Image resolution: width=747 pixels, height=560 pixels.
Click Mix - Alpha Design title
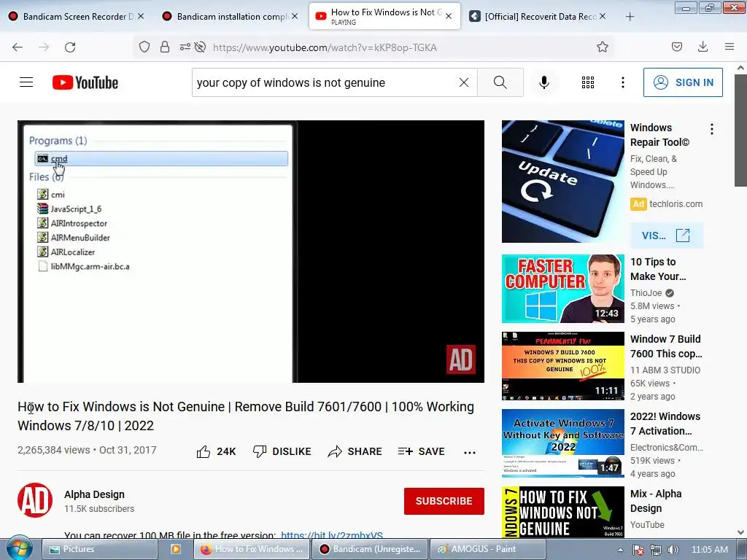[656, 501]
